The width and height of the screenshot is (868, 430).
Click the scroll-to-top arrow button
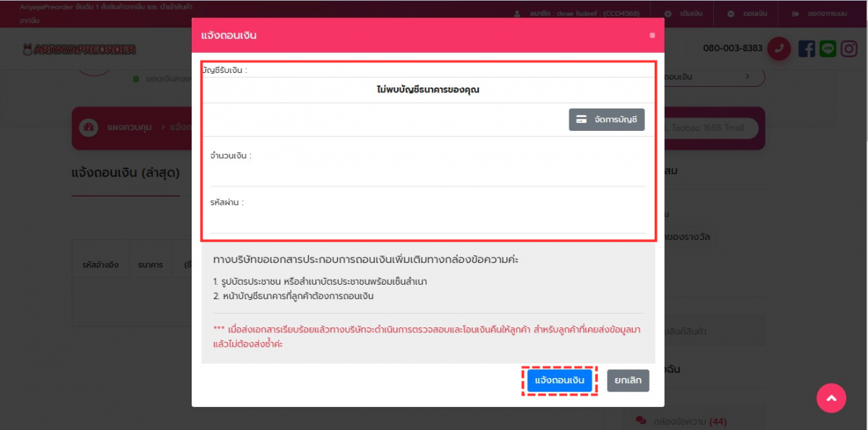[831, 398]
